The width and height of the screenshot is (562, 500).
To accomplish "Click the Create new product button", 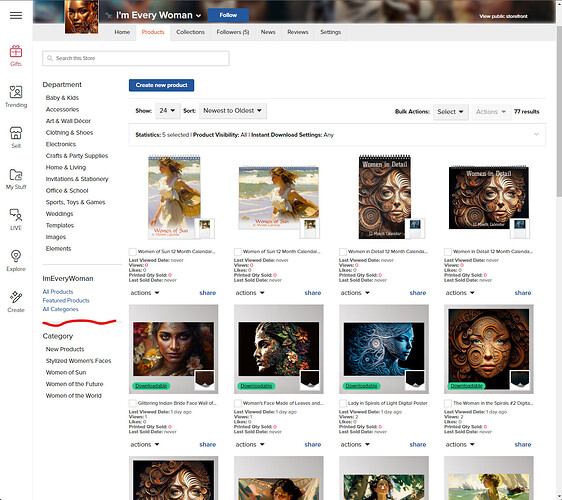I will point(162,85).
